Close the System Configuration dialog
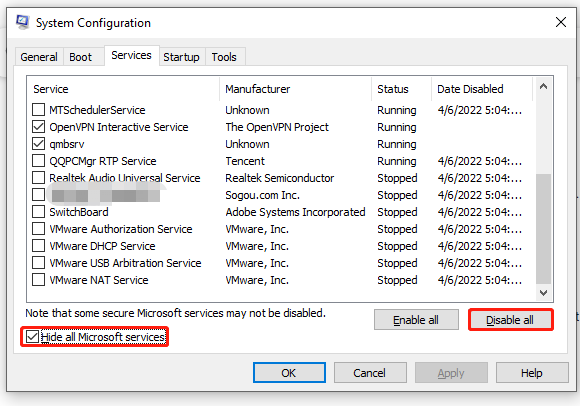 (x=561, y=22)
